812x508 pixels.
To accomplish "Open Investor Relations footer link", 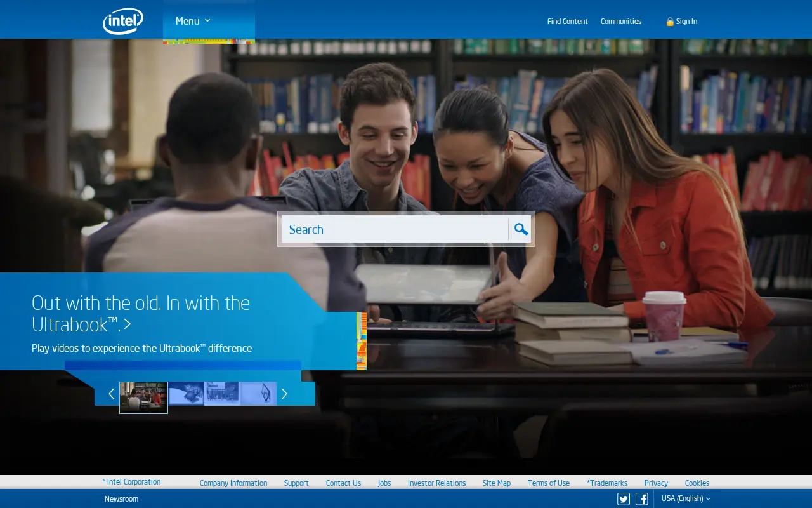I will click(436, 483).
